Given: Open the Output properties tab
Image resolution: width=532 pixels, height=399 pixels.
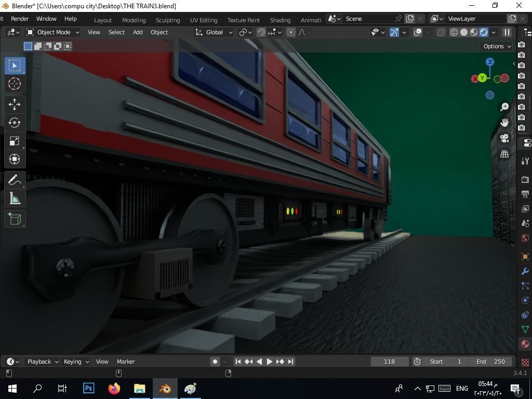Looking at the screenshot, I should tap(525, 194).
